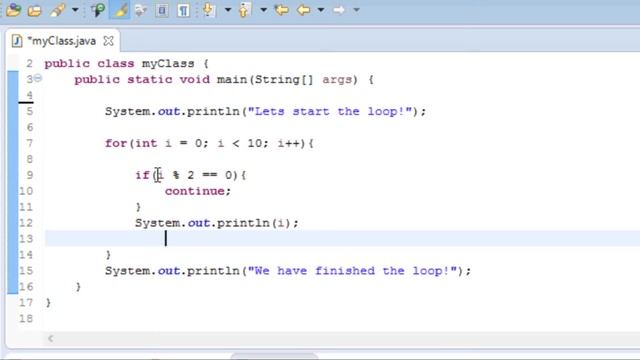Close the myClass.java tab with X

108,41
